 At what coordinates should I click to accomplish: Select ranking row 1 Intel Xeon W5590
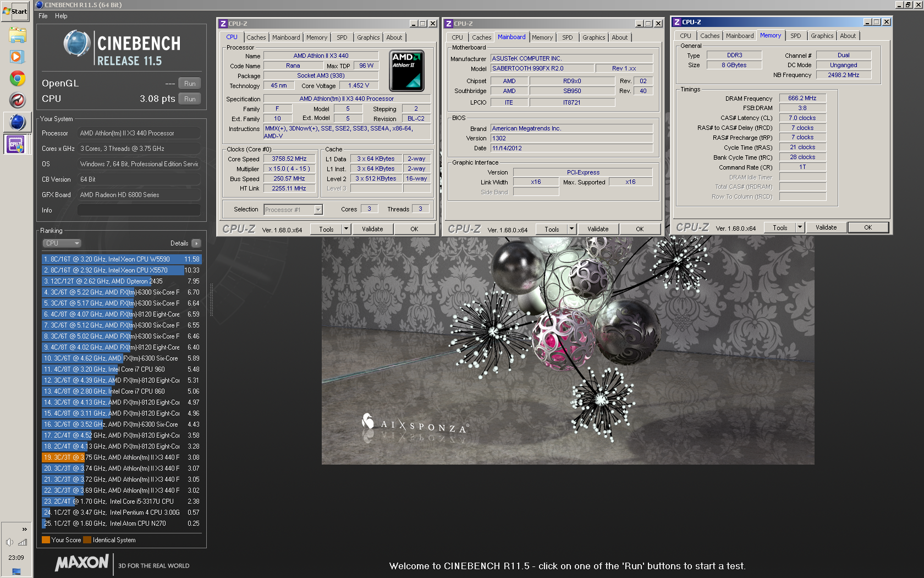pos(122,259)
